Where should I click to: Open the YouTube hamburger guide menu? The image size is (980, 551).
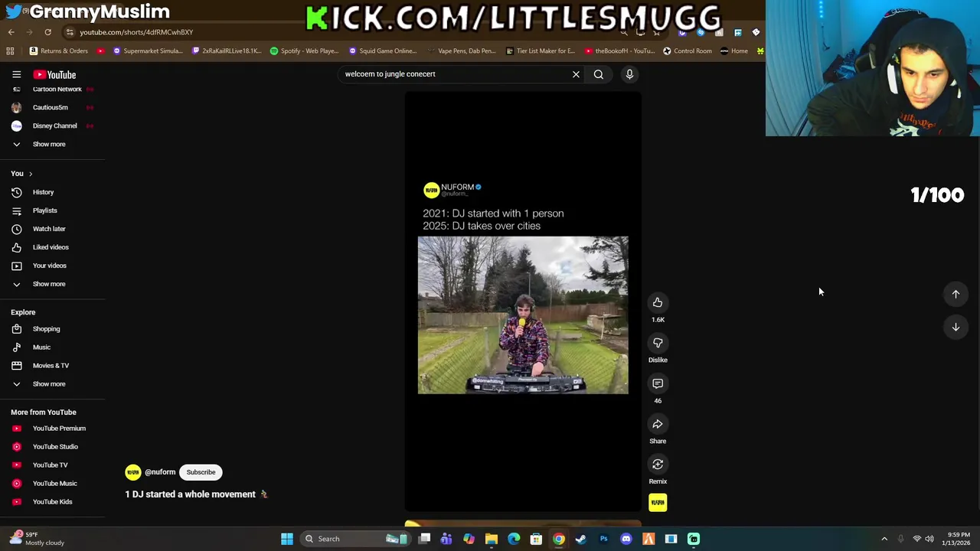coord(16,74)
